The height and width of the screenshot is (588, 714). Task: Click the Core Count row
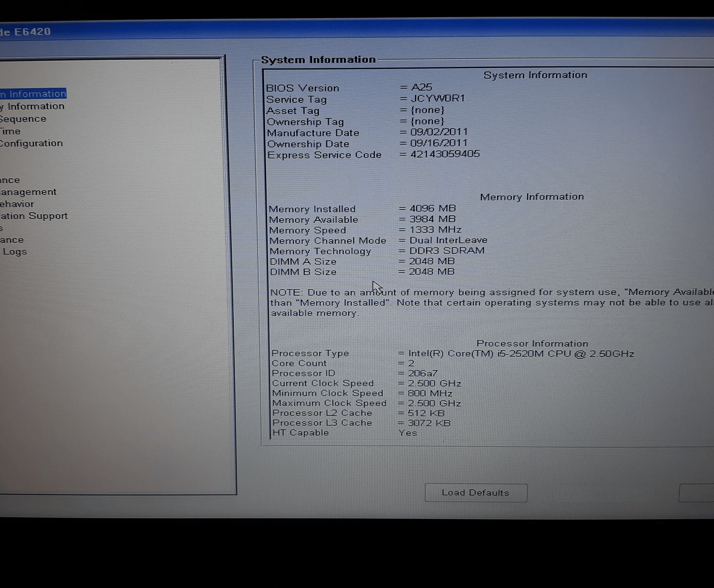click(x=343, y=364)
